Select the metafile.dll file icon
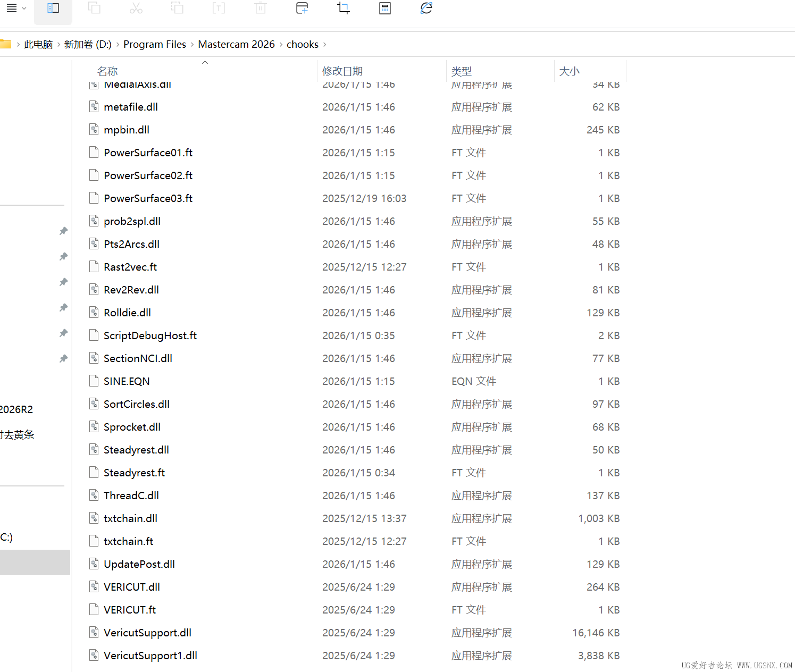 (x=94, y=107)
